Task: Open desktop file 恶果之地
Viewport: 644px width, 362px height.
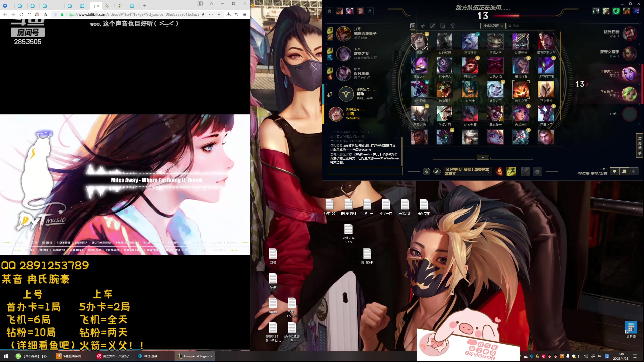Action: [x=405, y=207]
